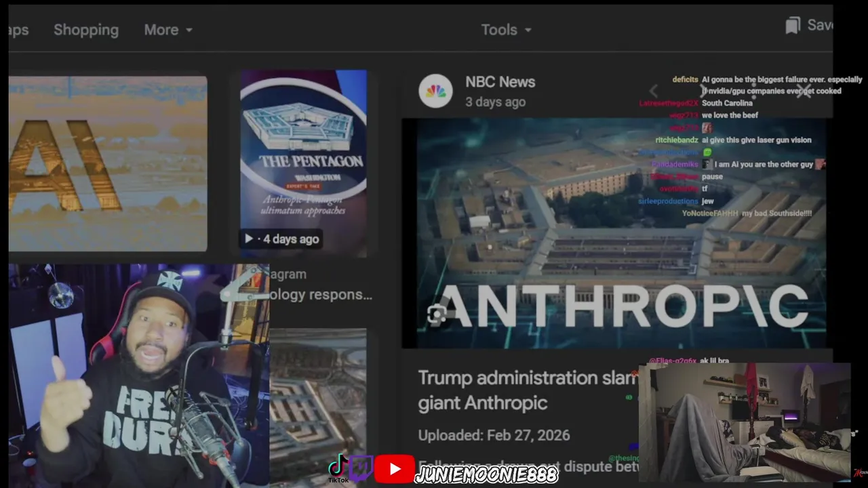Image resolution: width=868 pixels, height=488 pixels.
Task: Click chat username ritchiebandz
Action: (675, 140)
